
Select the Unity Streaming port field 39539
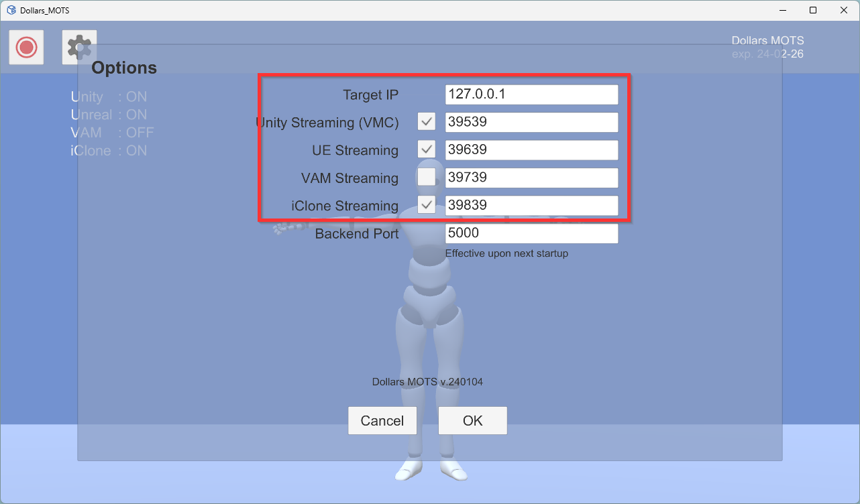(531, 122)
